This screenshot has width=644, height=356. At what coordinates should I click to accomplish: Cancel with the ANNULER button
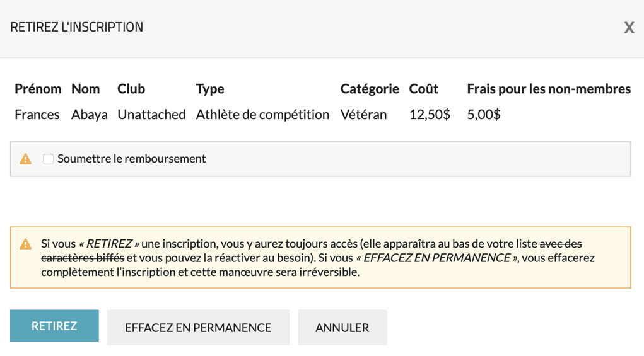tap(342, 328)
